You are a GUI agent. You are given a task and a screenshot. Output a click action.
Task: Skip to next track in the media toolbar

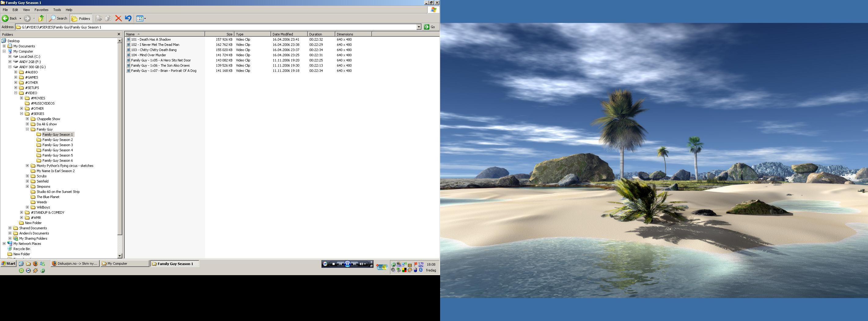point(355,264)
